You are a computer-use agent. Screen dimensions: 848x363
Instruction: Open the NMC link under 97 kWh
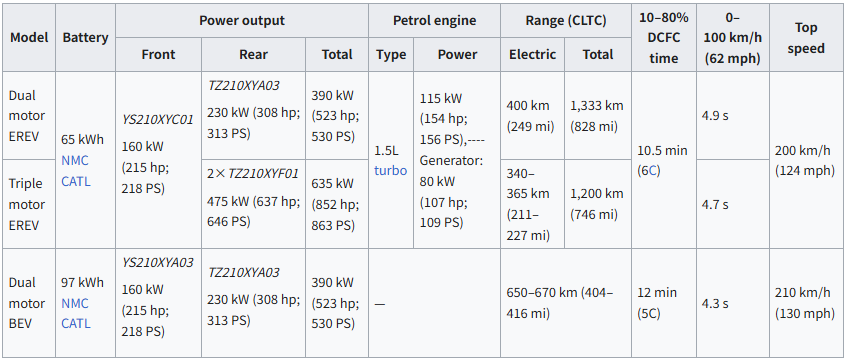pos(75,303)
